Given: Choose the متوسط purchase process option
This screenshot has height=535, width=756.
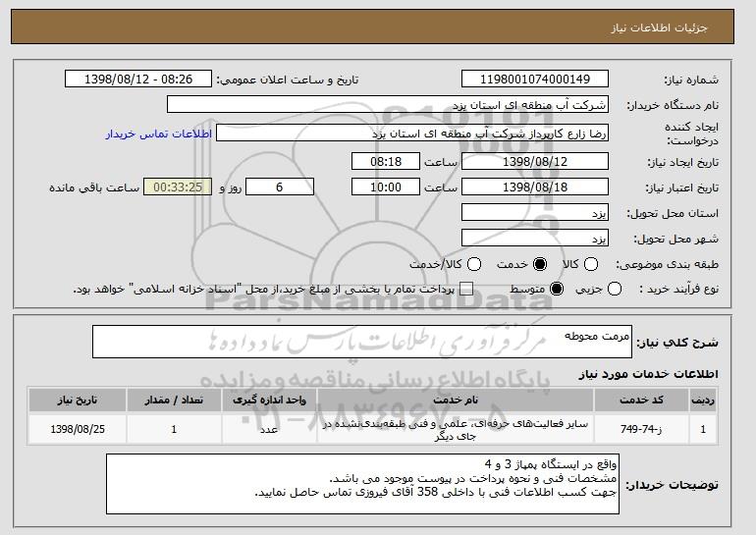Looking at the screenshot, I should (557, 289).
